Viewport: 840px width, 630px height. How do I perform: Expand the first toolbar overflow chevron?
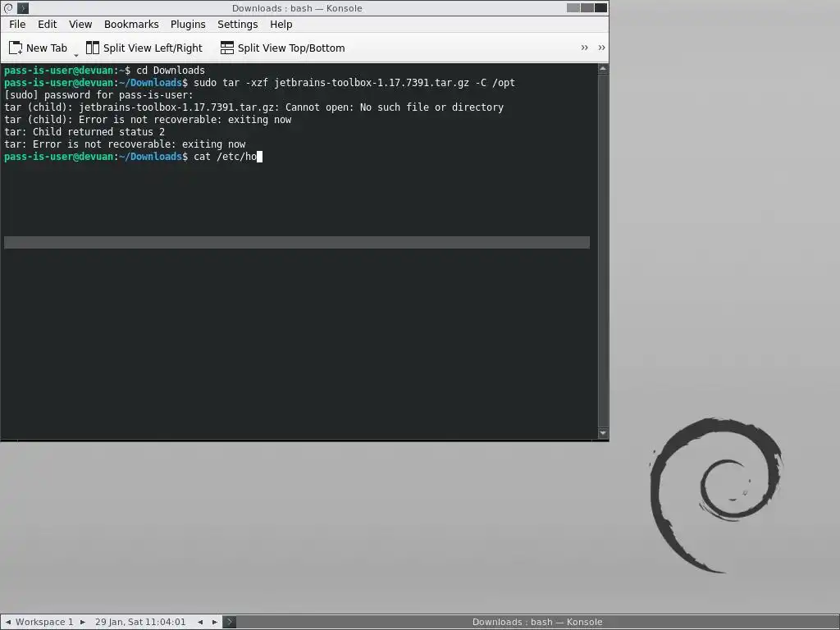click(x=584, y=48)
